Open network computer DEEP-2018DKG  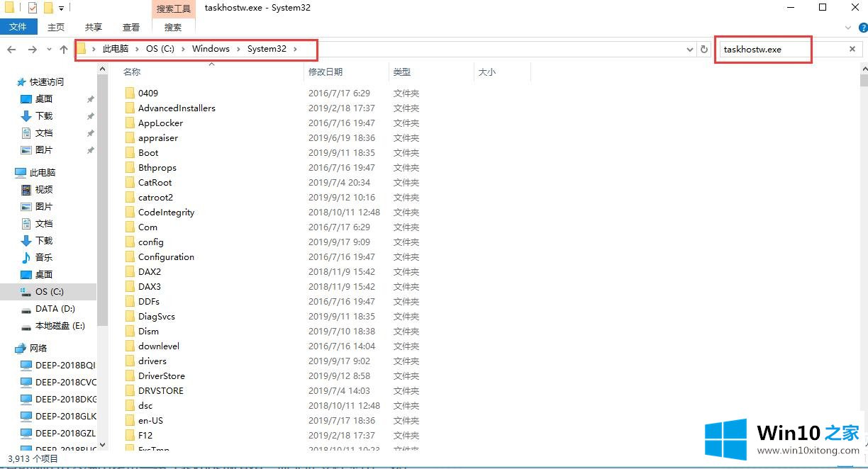coord(65,400)
